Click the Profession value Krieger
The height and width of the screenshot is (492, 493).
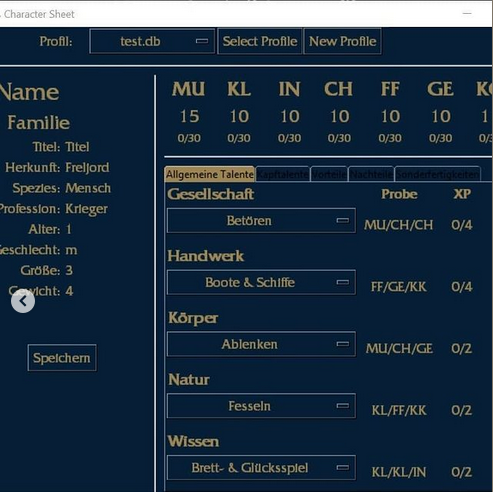86,209
